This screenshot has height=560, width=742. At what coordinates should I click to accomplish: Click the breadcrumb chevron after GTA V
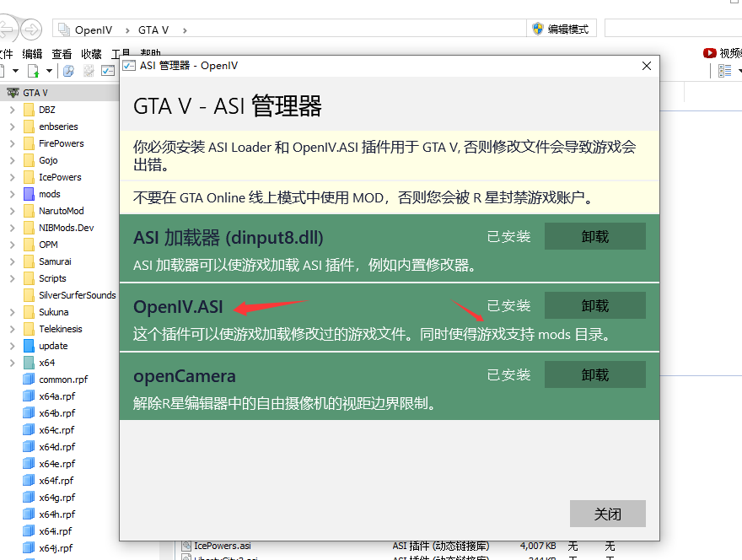pyautogui.click(x=185, y=30)
